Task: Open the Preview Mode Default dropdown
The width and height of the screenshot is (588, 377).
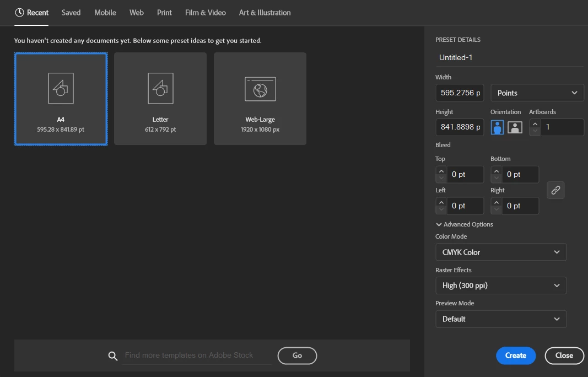Action: coord(500,319)
